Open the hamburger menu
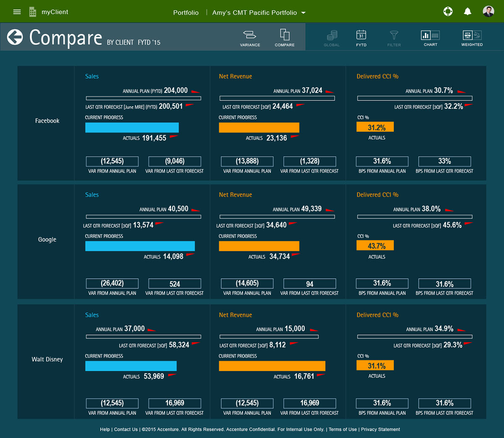This screenshot has width=504, height=438. coord(17,12)
